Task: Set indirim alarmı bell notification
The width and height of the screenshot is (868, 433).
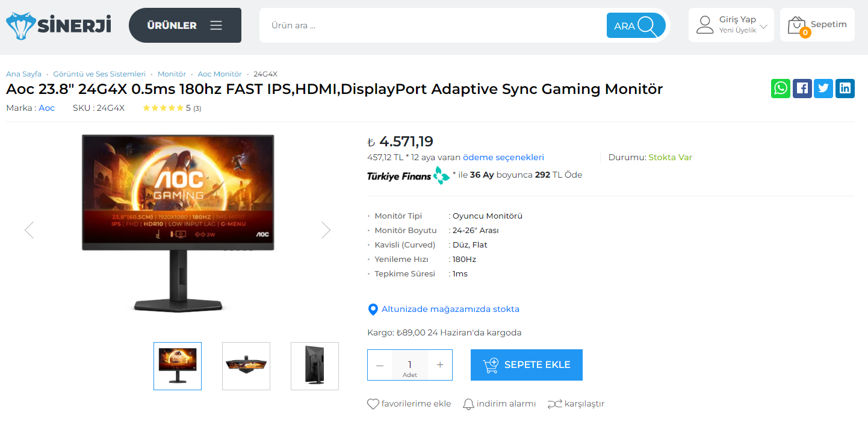Action: [x=468, y=404]
